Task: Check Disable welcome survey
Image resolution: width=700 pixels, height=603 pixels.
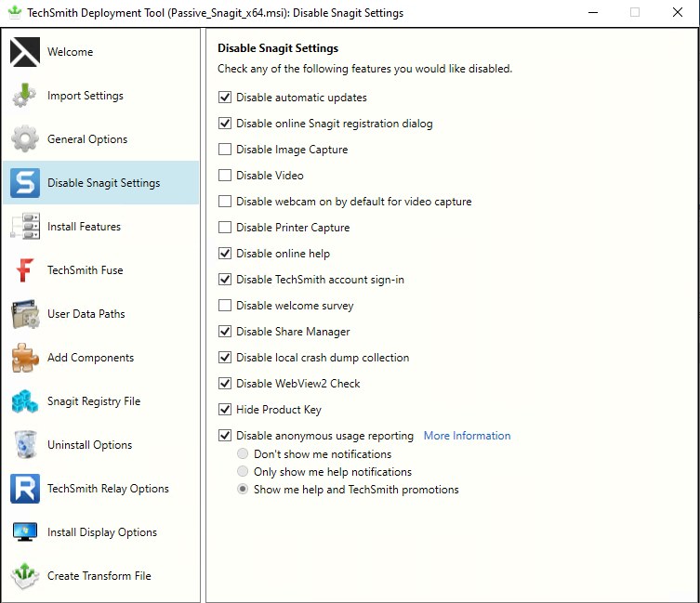Action: [225, 306]
